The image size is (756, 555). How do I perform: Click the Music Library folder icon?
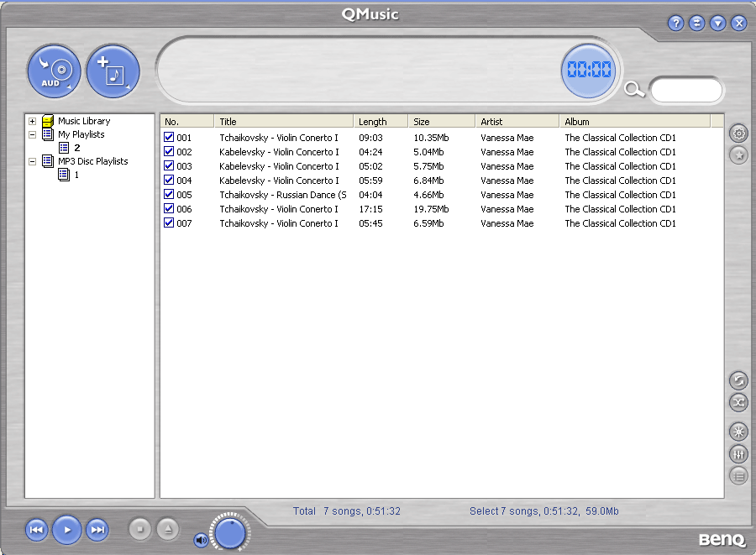point(48,121)
